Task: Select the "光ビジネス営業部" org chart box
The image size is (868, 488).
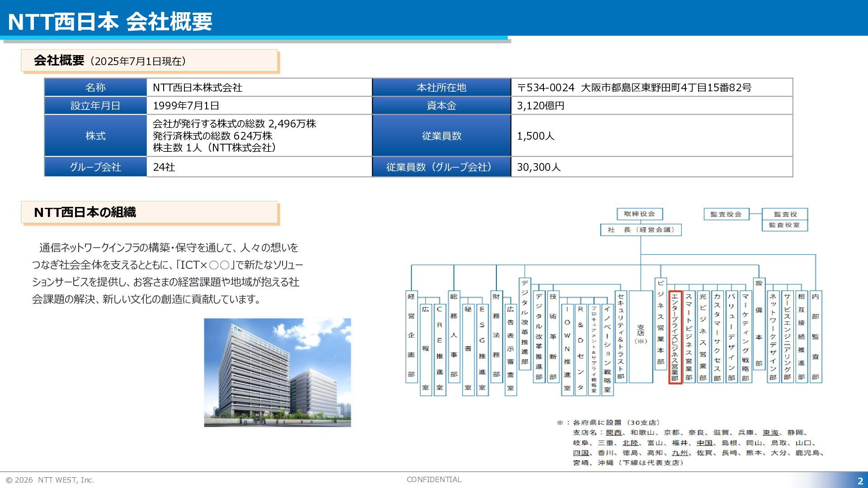Action: (703, 337)
